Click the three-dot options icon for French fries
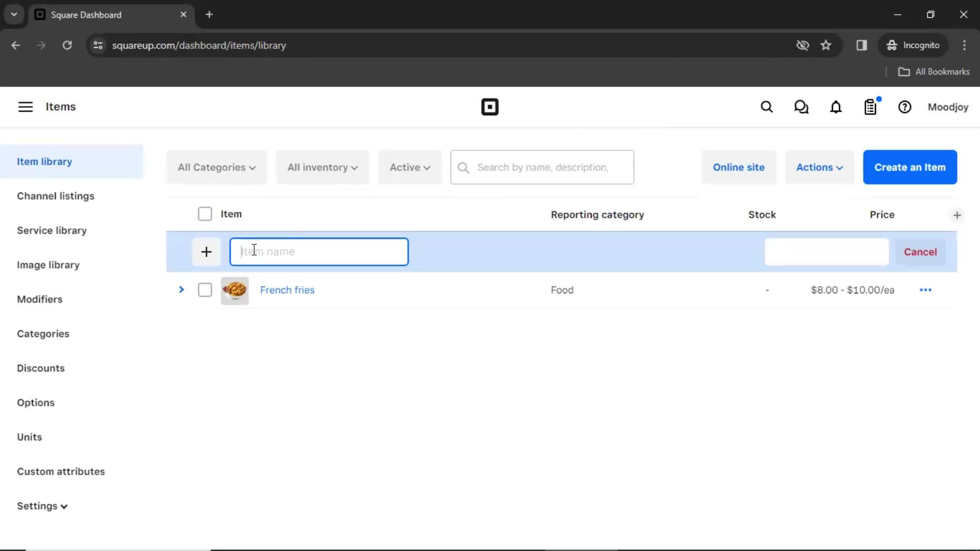The height and width of the screenshot is (551, 980). tap(925, 289)
